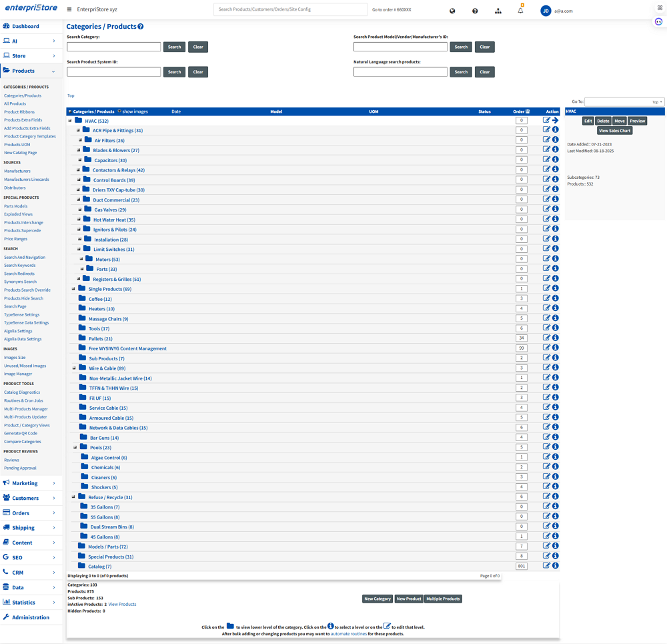Open the Catalog folder icon
Screen dimensions: 667x644
81,566
